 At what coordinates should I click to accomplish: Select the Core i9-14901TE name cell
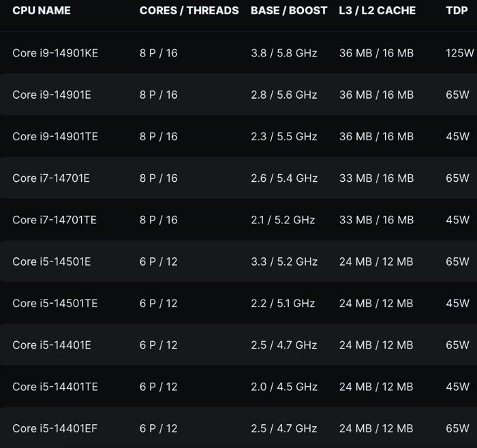(55, 136)
